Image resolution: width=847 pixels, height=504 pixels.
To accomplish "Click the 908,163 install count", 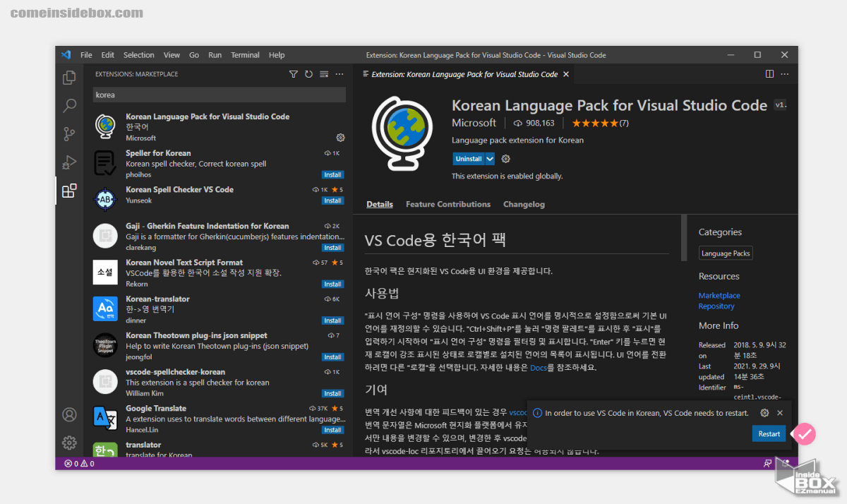I will (534, 123).
